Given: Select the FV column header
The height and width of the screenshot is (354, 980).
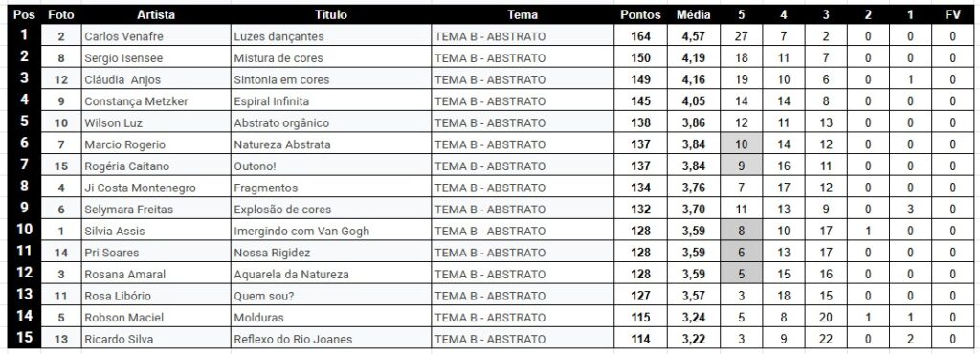Looking at the screenshot, I should click(952, 15).
